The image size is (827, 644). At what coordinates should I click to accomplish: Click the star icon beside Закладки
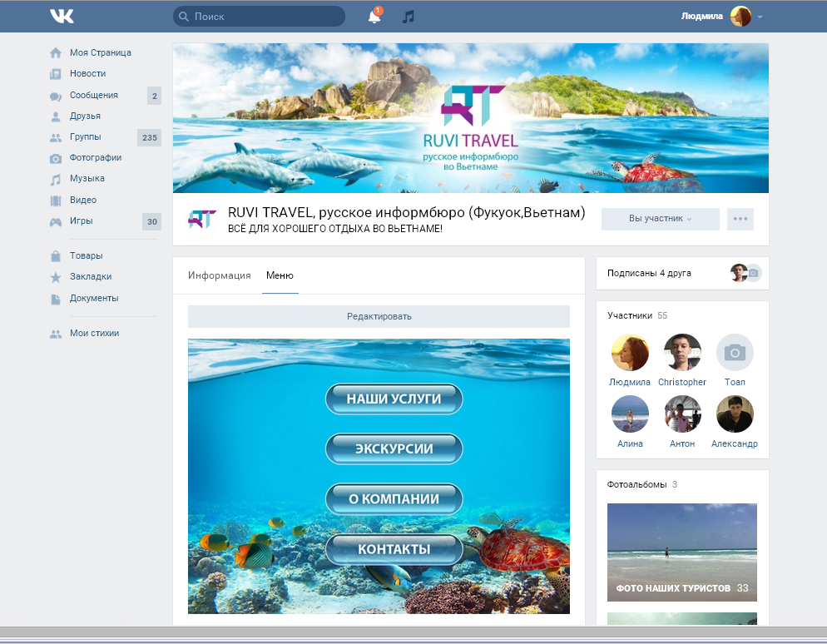56,277
